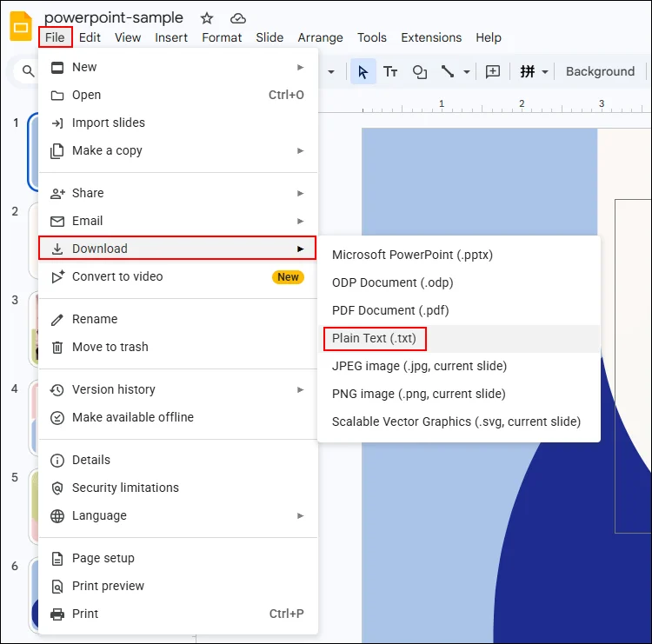Click the input tools character icon

(x=528, y=71)
